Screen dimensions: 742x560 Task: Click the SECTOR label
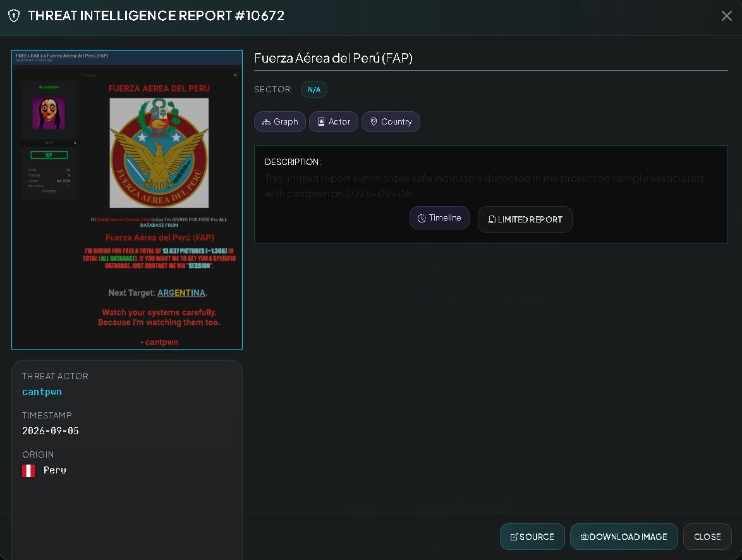pos(273,90)
